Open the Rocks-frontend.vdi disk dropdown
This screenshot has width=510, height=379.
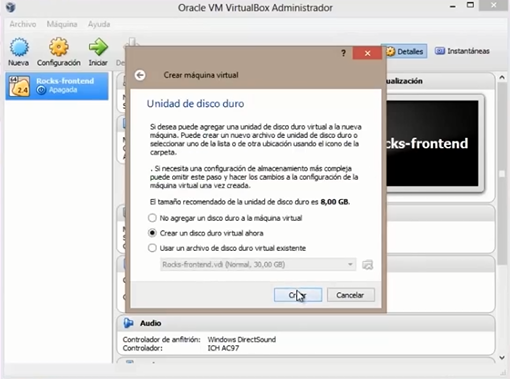tap(258, 265)
